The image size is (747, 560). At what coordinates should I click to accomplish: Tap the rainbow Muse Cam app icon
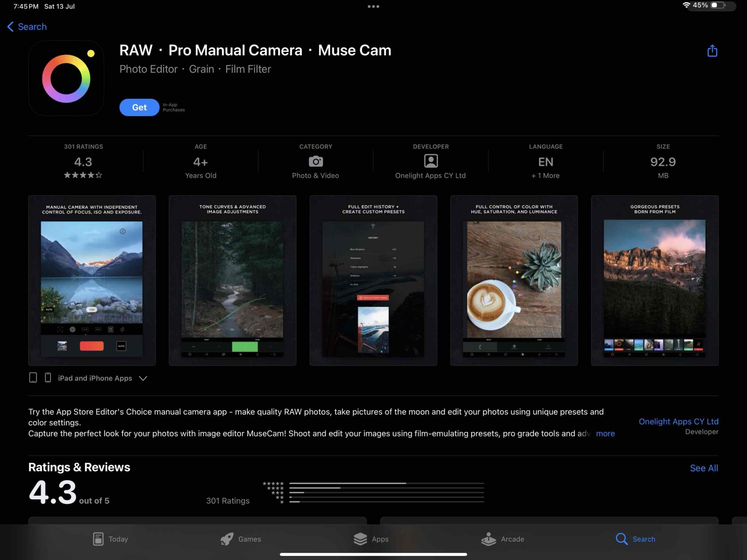coord(66,78)
